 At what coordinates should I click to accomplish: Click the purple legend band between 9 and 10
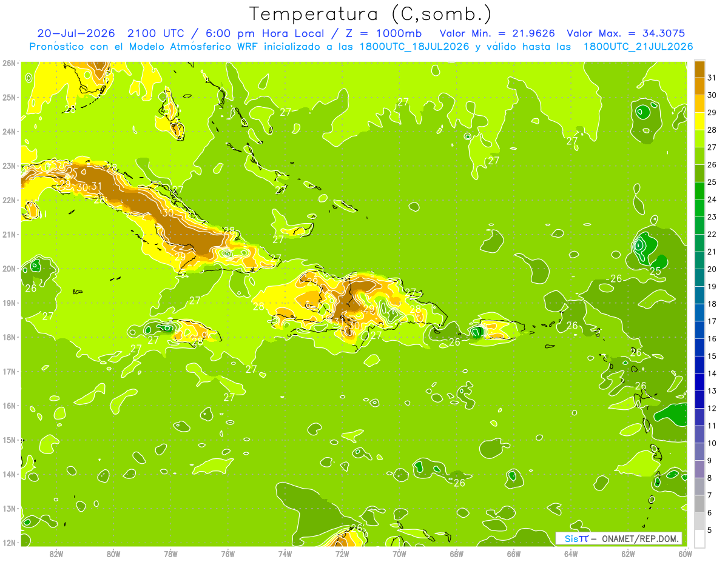699,452
